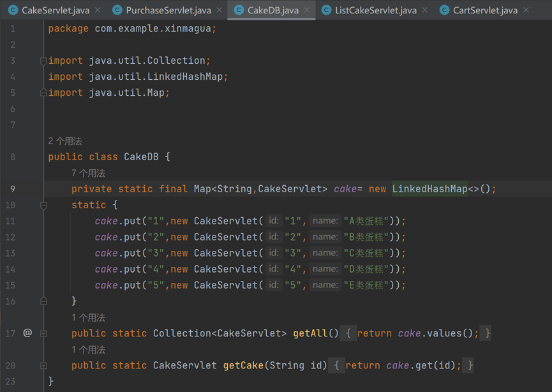
Task: Expand the folded getAll method at line 17
Action: (43, 333)
